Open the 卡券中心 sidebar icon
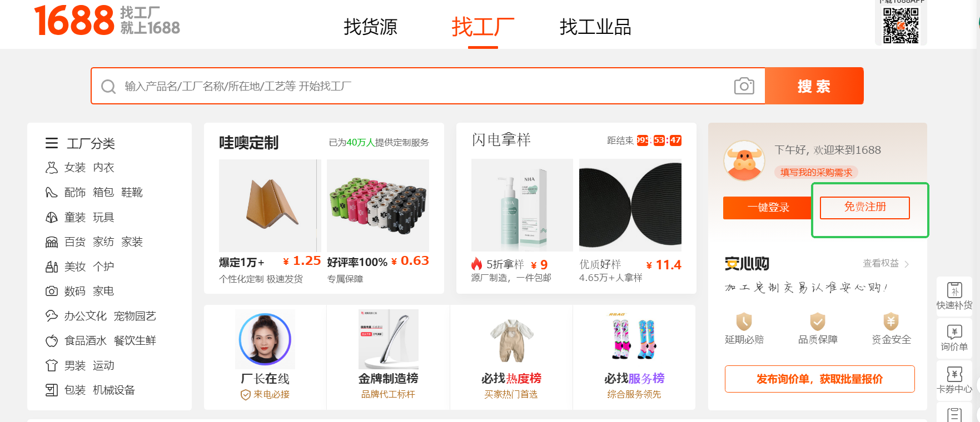This screenshot has height=422, width=980. click(x=954, y=374)
